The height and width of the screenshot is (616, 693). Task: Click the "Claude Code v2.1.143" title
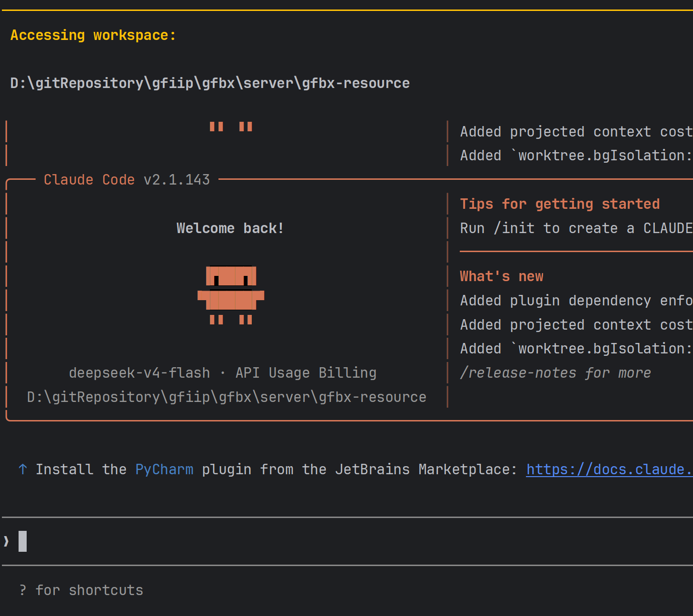(x=127, y=180)
